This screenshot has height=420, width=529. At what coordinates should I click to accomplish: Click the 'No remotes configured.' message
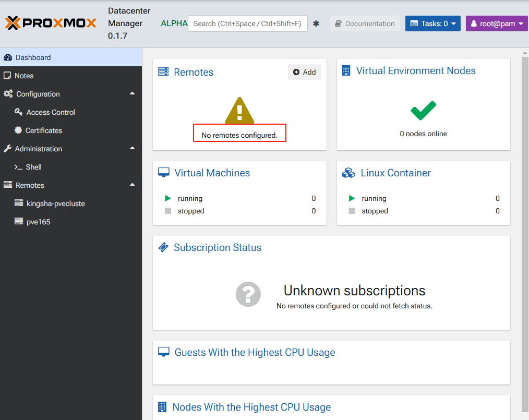tap(239, 135)
